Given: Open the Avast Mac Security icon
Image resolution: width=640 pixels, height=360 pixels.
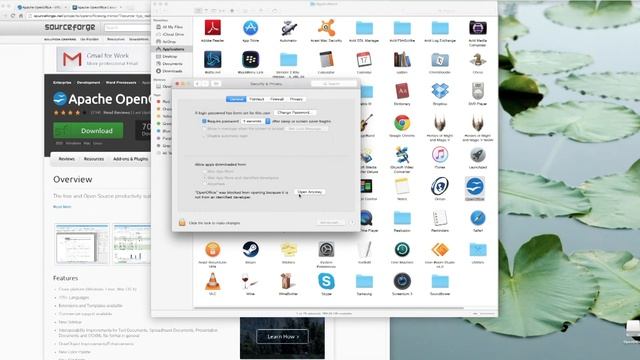Looking at the screenshot, I should tap(326, 28).
